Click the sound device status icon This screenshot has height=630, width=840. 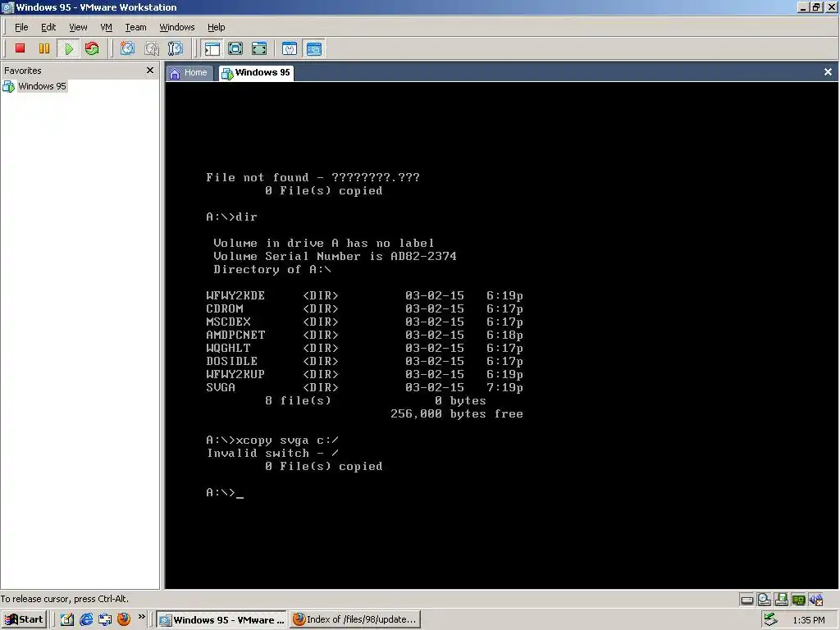click(816, 600)
